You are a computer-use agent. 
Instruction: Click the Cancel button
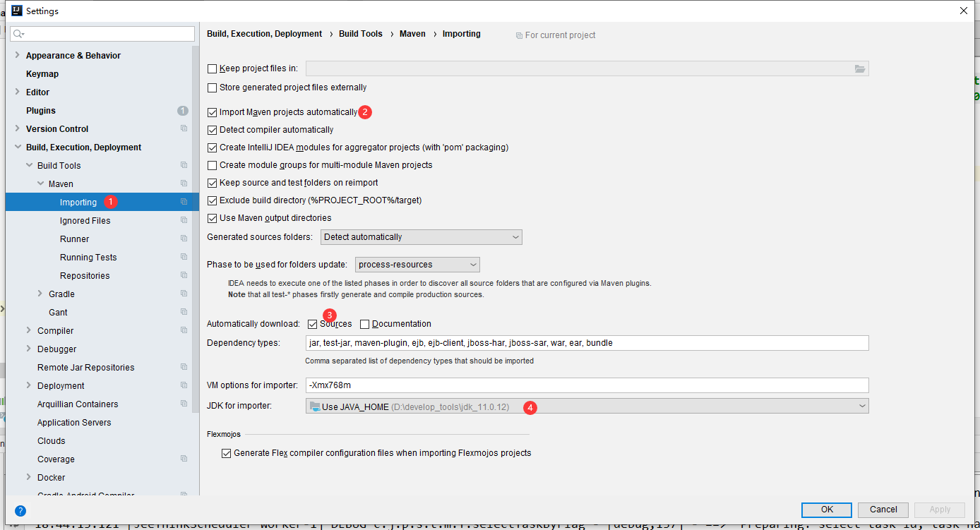[x=883, y=510]
